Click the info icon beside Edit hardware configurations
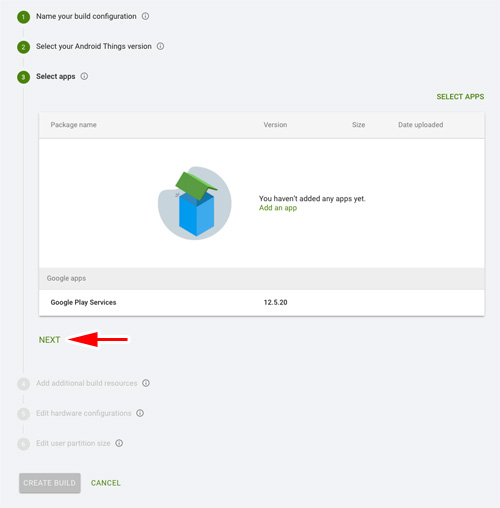500x508 pixels. (x=140, y=413)
